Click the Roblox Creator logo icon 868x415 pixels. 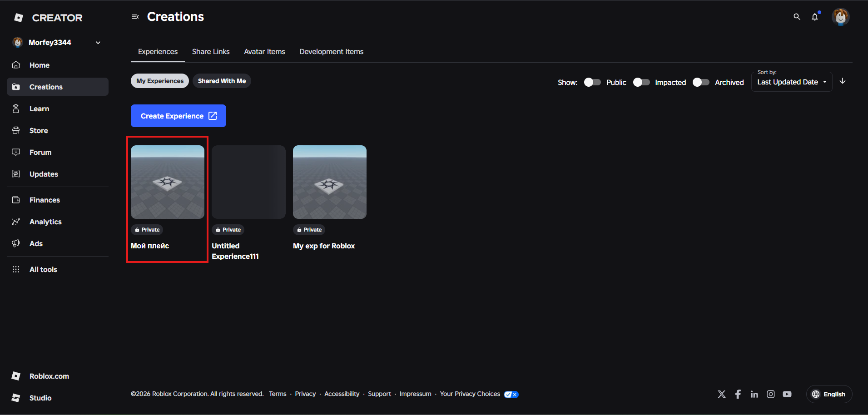pos(19,18)
